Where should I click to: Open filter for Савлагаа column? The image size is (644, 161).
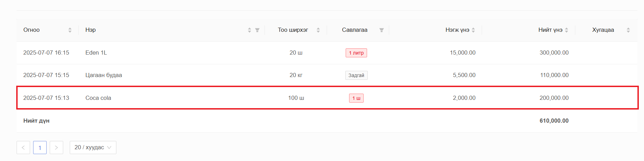(382, 30)
